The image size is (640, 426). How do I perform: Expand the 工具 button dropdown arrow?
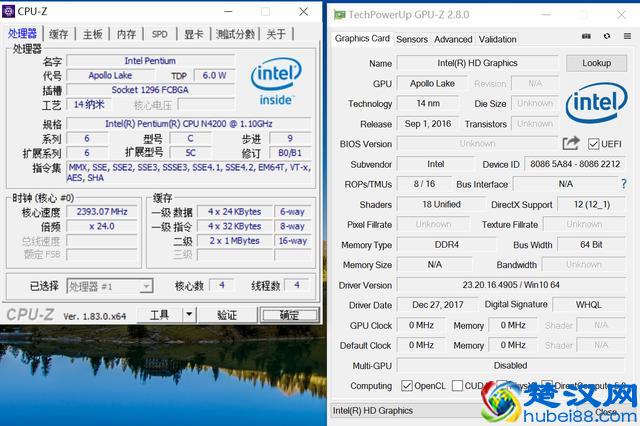189,315
